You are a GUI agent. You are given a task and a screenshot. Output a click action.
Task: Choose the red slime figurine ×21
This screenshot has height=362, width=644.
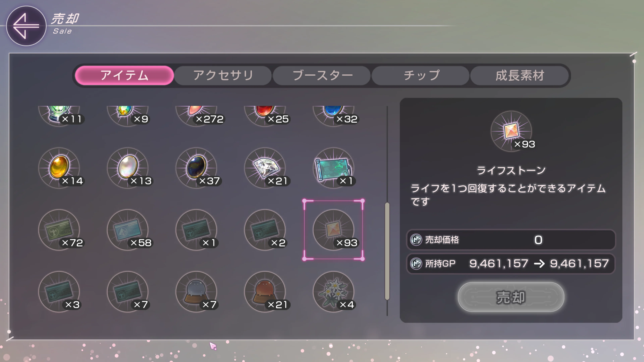point(265,292)
